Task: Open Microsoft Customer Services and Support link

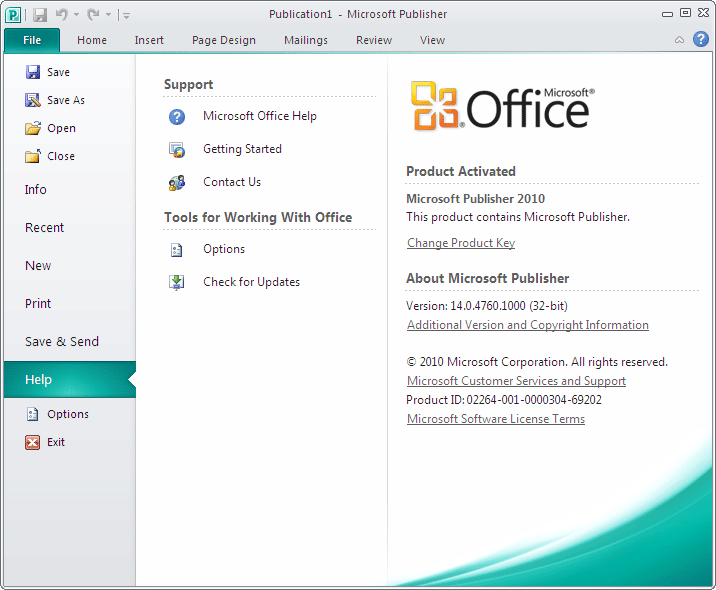Action: point(516,381)
